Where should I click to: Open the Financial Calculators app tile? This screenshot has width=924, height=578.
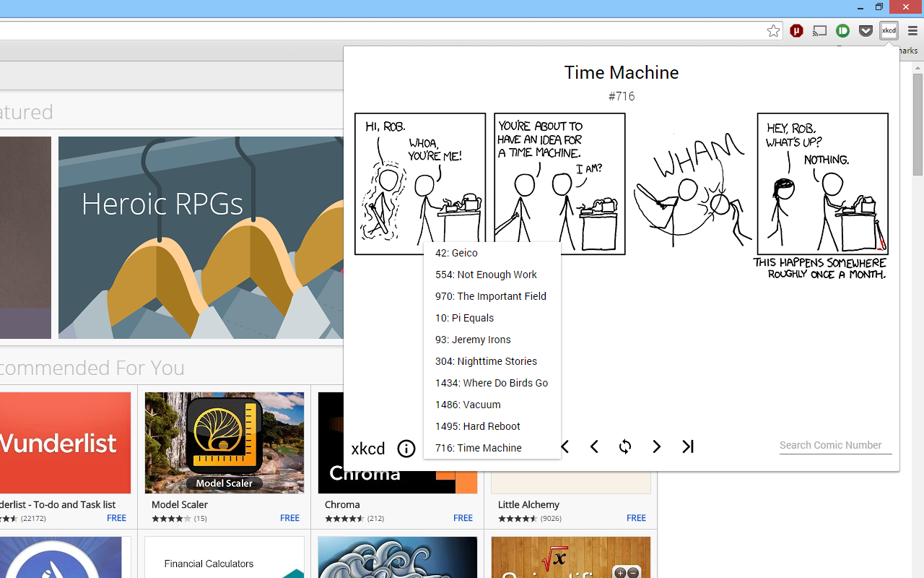pos(225,557)
